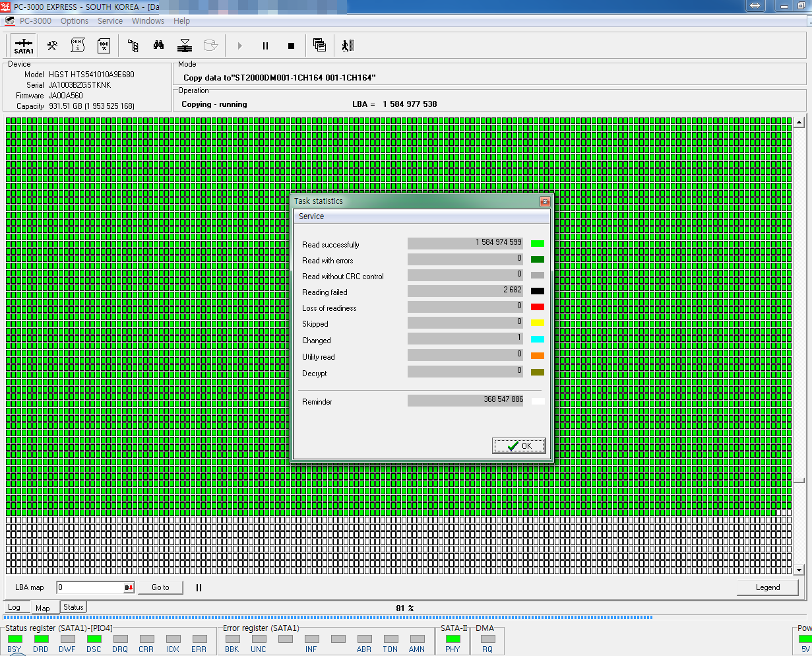Click the greyed disk copy icon
The height and width of the screenshot is (656, 812).
coord(210,46)
